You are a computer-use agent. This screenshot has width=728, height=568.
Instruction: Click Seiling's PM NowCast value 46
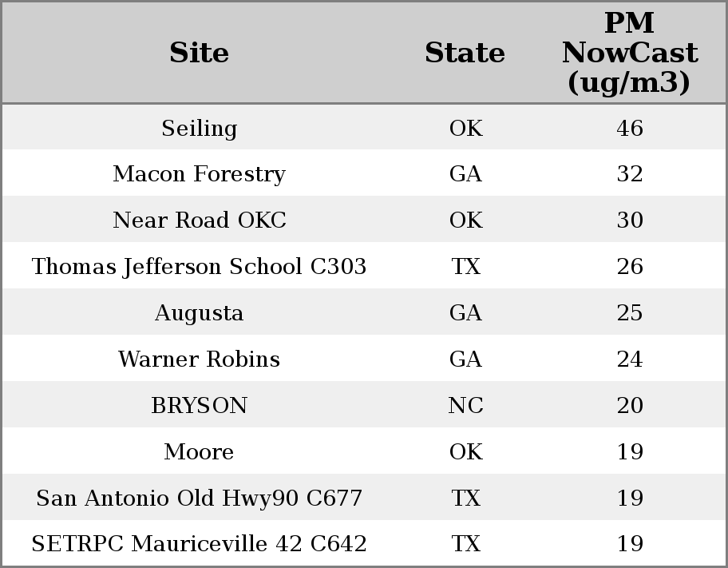pyautogui.click(x=629, y=129)
